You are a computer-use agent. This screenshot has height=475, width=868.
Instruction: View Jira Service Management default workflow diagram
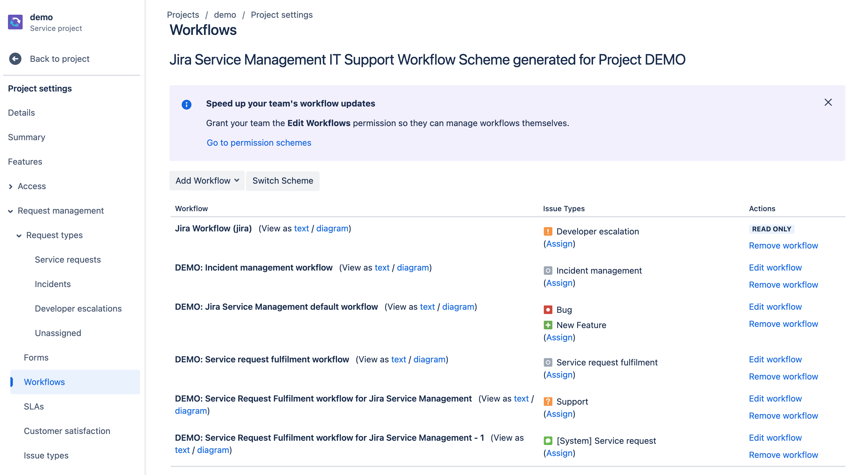coord(458,306)
